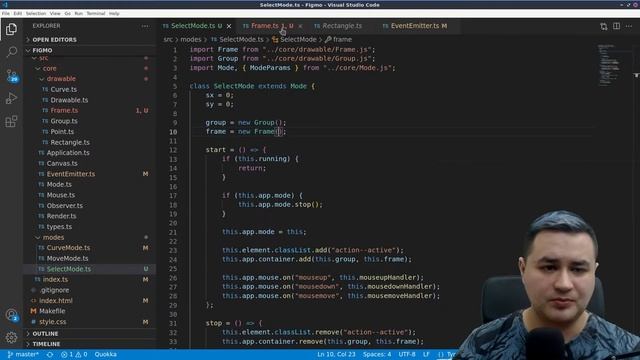The image size is (640, 360).
Task: Open Explorer views and more actions menu
Action: tap(145, 26)
